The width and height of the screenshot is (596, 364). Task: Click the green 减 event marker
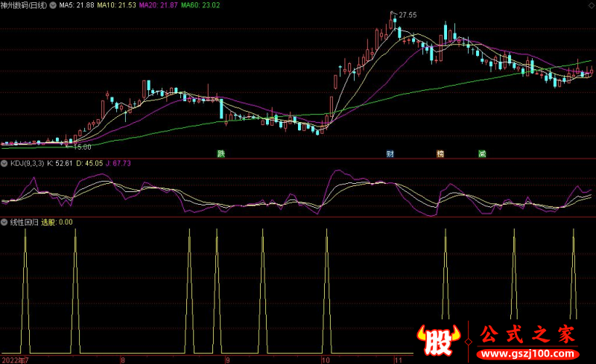click(x=482, y=154)
